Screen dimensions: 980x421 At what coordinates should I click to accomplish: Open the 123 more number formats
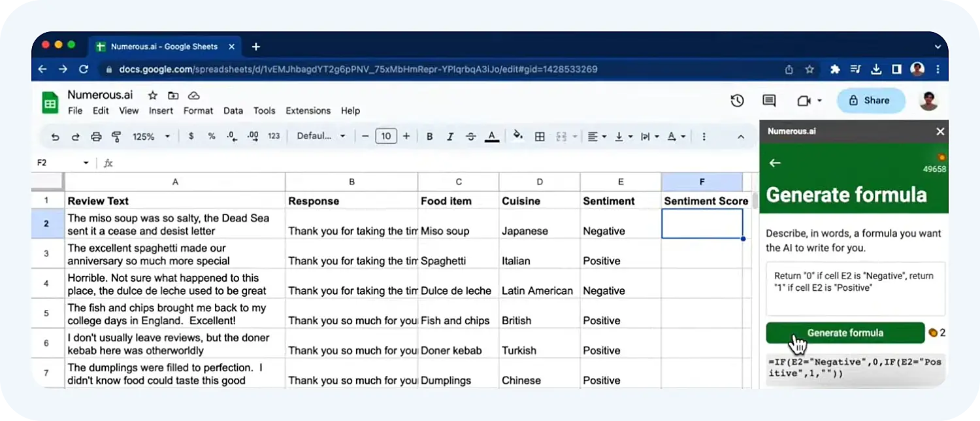pos(274,137)
